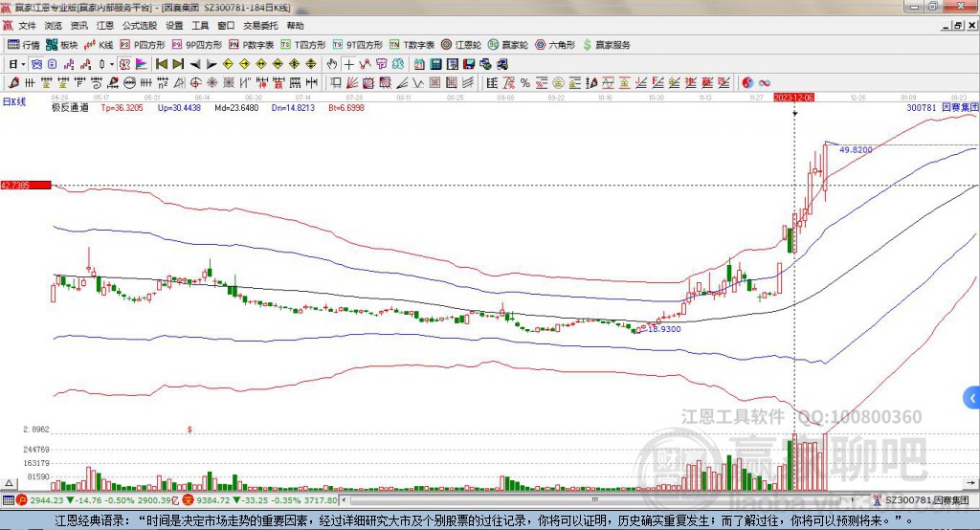980x530 pixels.
Task: Open the T四方形 tool
Action: point(303,45)
